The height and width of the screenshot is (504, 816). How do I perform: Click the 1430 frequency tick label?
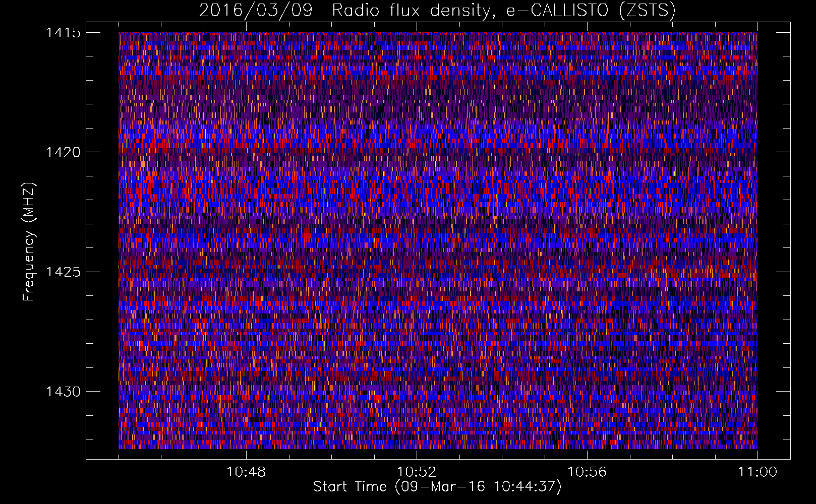tap(63, 392)
